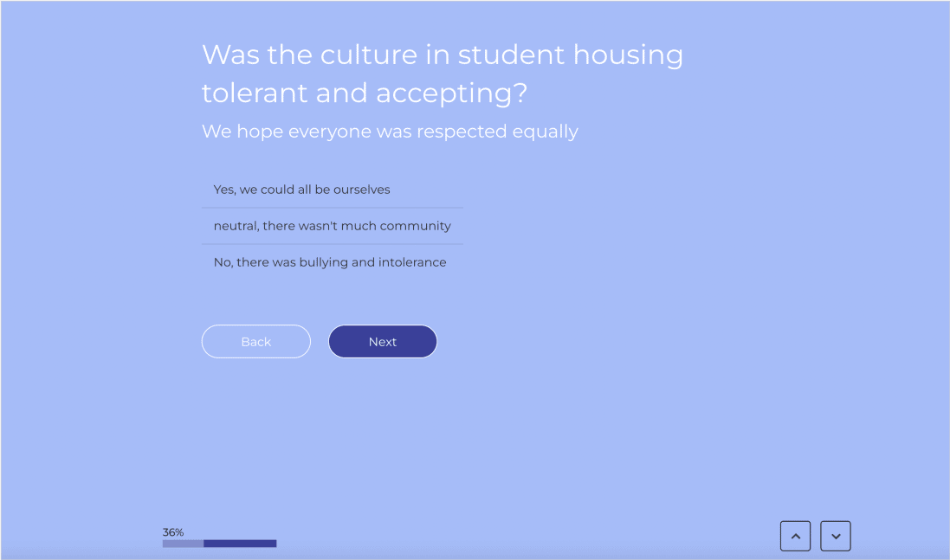Screen dimensions: 950x560
Task: Pick "No, there was bullying and intolerance"
Action: [x=330, y=262]
